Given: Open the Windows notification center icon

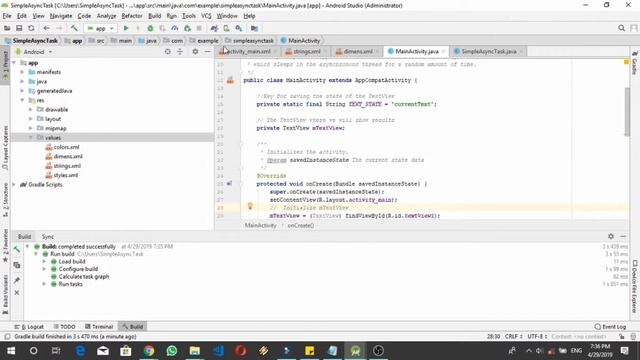Looking at the screenshot, I should pos(624,351).
